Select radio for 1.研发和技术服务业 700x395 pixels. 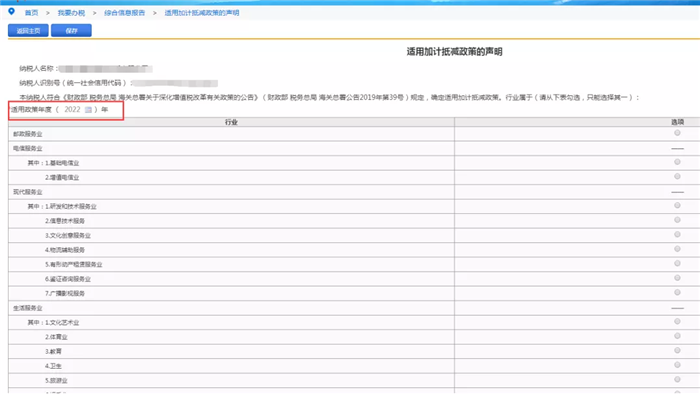(677, 205)
